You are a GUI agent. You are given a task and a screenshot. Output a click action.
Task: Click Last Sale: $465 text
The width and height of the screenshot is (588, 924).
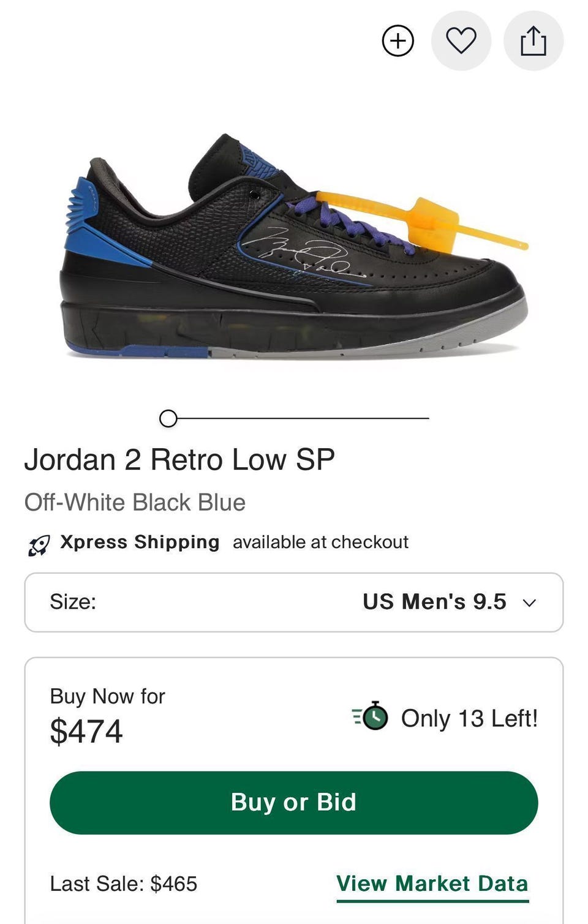(124, 884)
